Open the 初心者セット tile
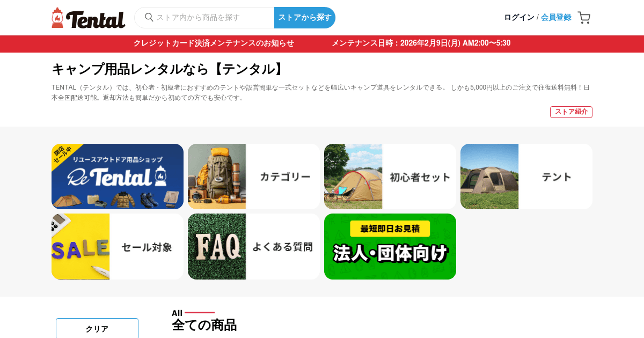 [390, 177]
